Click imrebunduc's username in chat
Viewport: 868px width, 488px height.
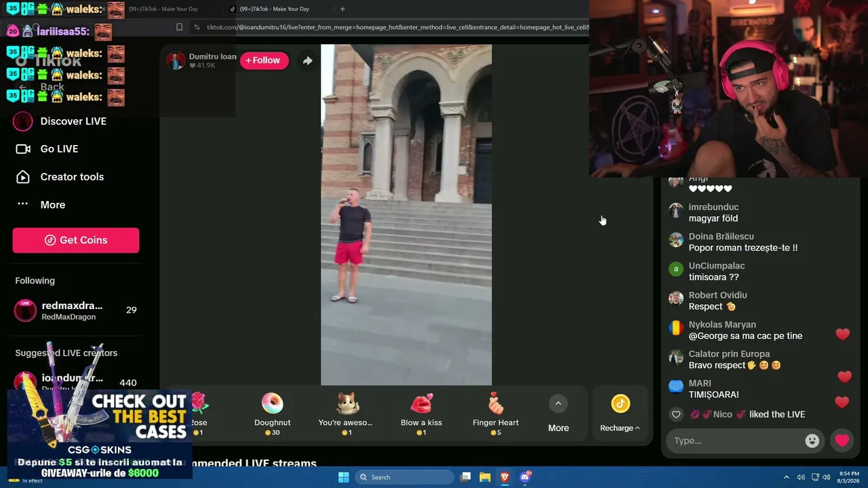714,207
